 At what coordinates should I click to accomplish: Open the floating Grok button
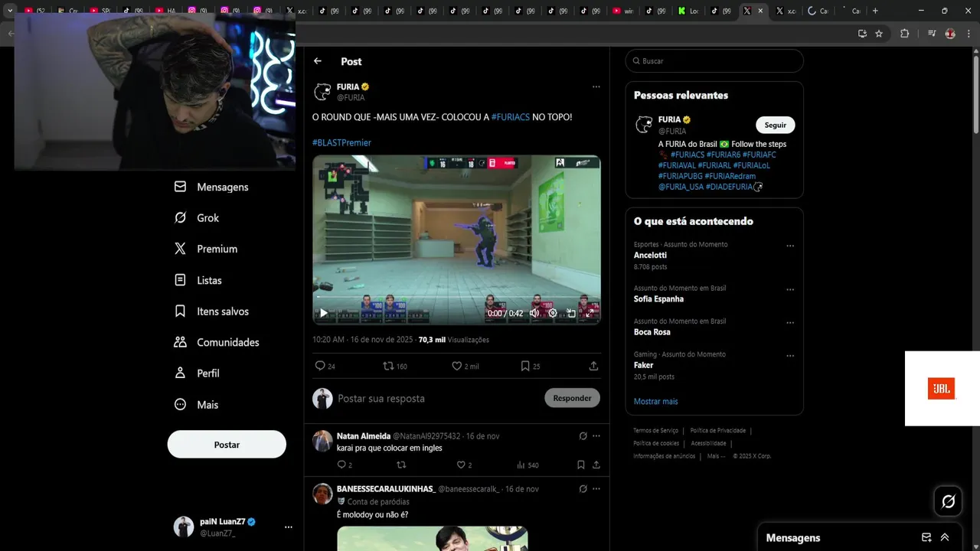point(948,501)
